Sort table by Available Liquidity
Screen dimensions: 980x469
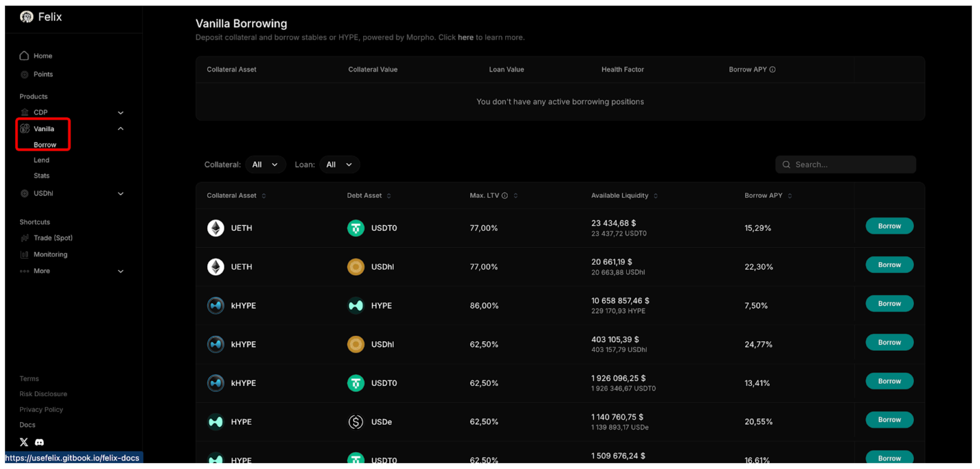(656, 196)
